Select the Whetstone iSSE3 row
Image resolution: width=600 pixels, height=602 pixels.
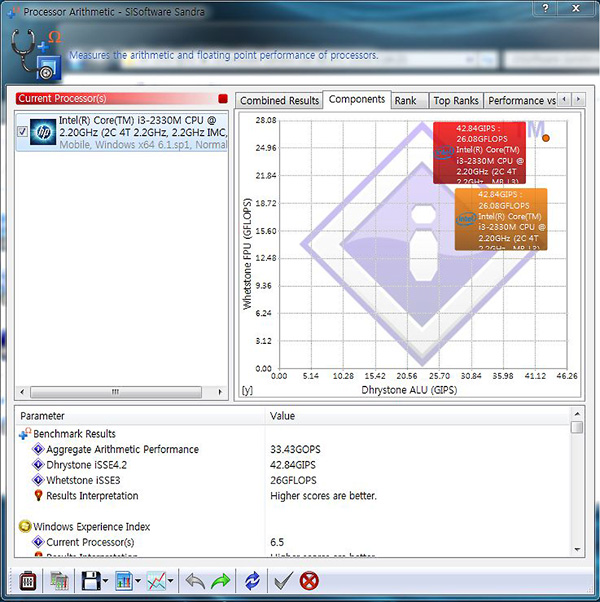294,480
